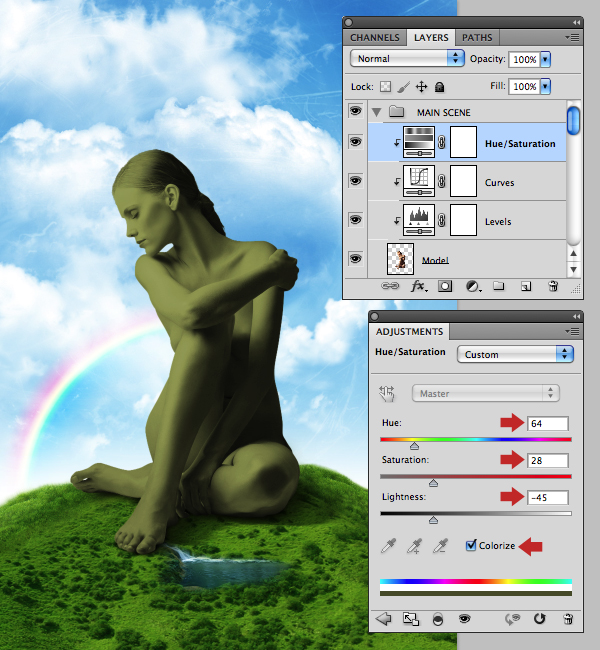Delete layer with Layers panel trash icon

coord(553,286)
